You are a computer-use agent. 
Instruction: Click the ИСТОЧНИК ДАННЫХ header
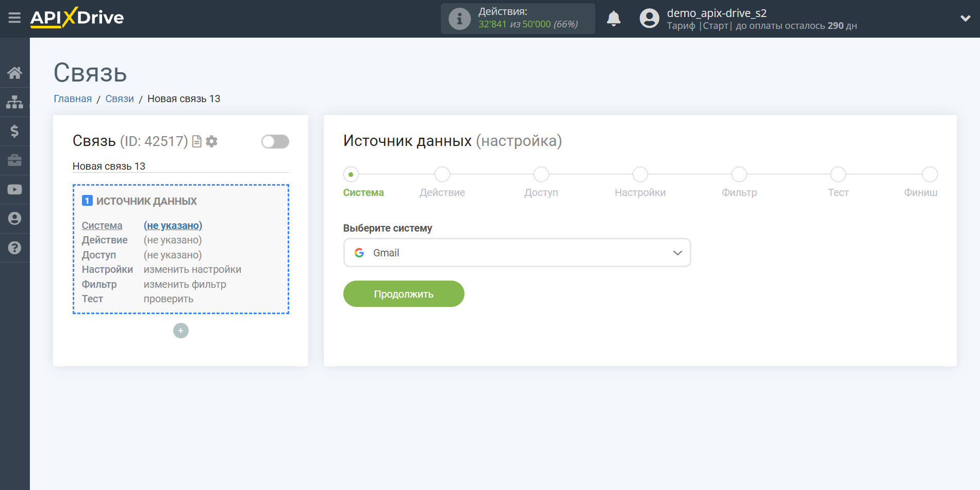pyautogui.click(x=146, y=201)
